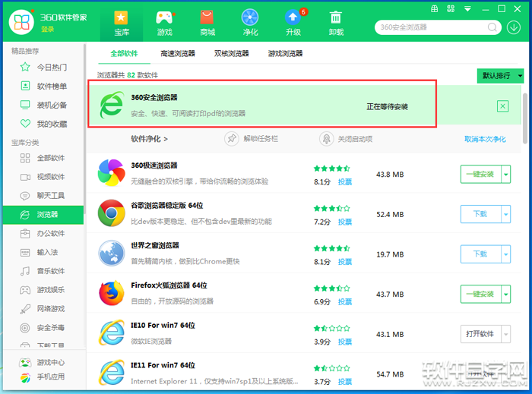
Task: Click 下载 for 世界之窗浏览器
Action: 481,254
